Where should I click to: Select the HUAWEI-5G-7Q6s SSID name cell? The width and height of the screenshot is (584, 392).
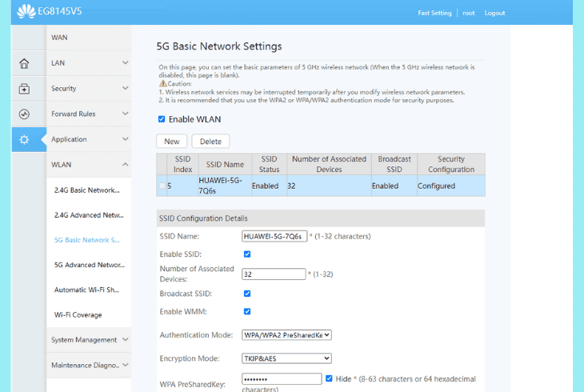click(225, 186)
